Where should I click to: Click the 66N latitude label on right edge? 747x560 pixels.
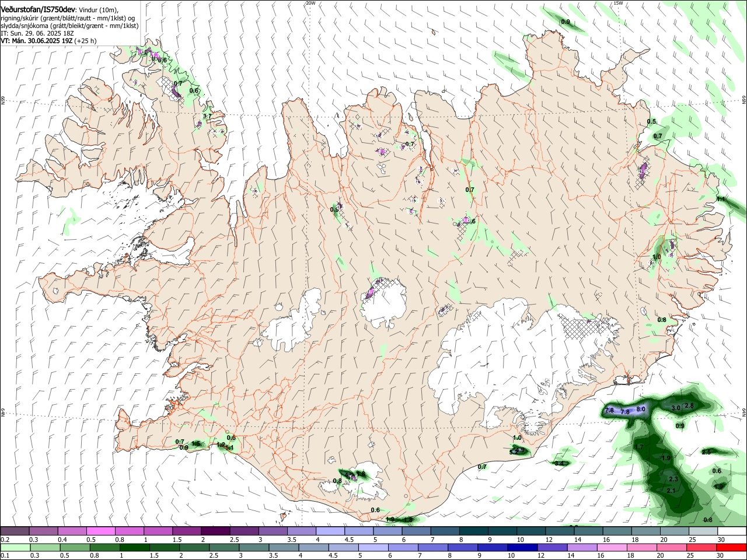[744, 101]
